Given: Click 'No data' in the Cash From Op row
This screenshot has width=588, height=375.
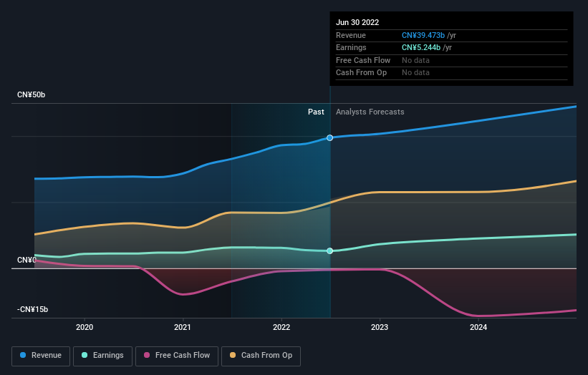Looking at the screenshot, I should 415,73.
